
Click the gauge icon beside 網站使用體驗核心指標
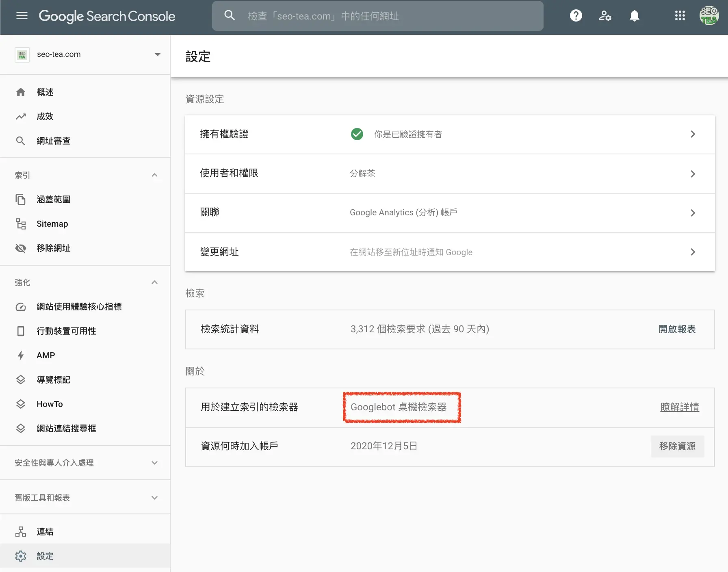pyautogui.click(x=21, y=307)
